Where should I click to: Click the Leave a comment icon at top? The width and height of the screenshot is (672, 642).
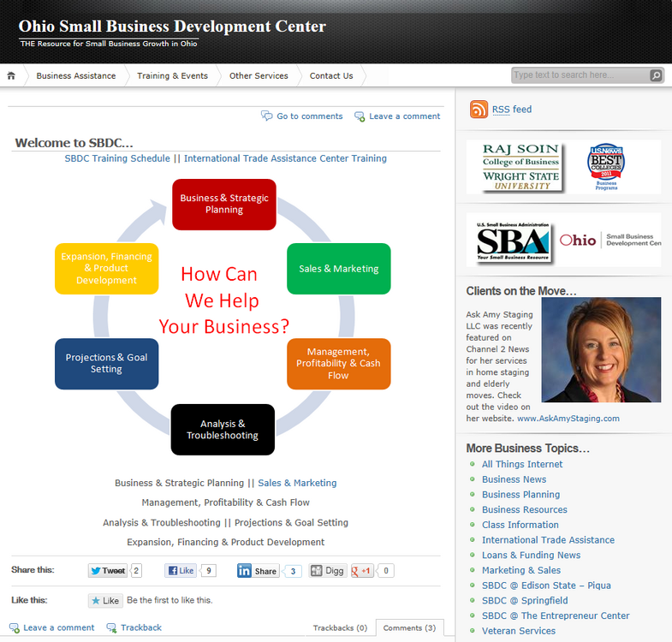(360, 116)
